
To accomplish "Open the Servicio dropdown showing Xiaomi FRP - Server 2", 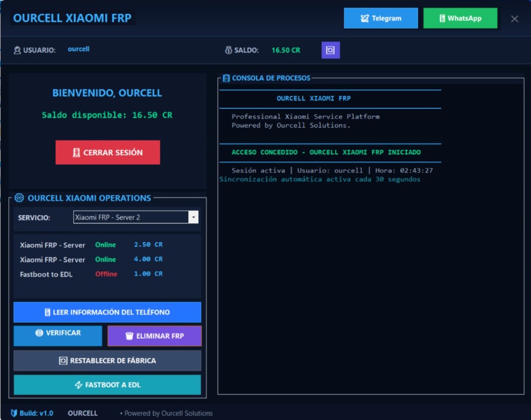I will 136,217.
